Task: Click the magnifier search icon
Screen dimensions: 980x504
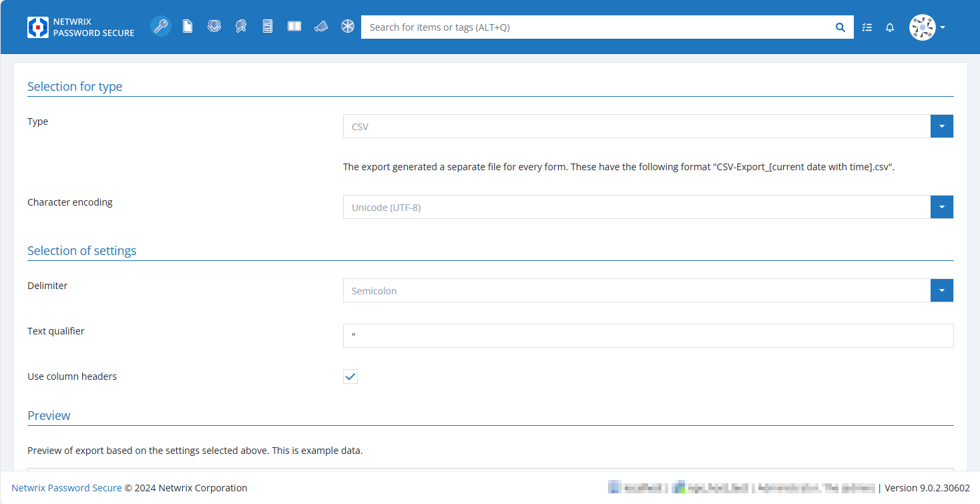Action: tap(840, 27)
